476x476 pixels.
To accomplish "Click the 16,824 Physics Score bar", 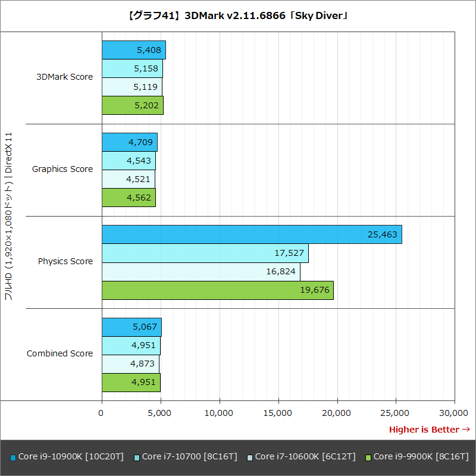I will point(201,272).
